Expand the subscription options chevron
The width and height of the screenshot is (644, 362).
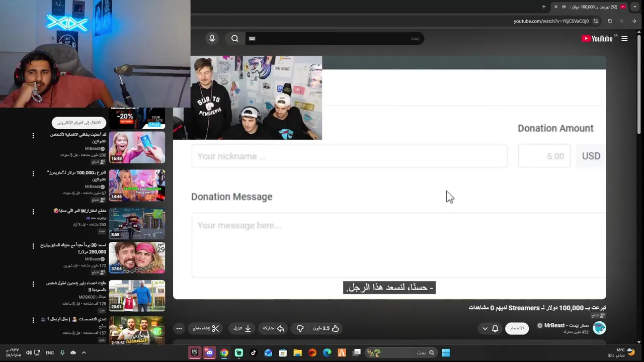pyautogui.click(x=485, y=328)
